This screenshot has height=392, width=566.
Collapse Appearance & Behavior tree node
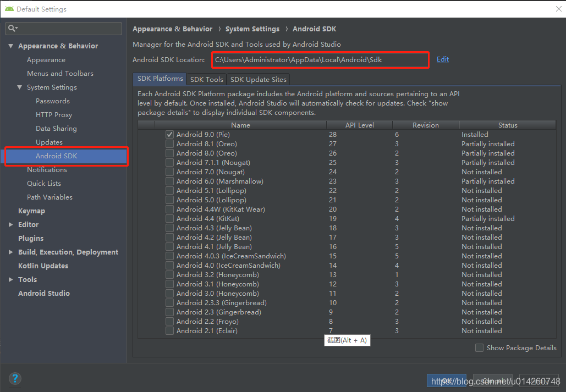click(11, 46)
